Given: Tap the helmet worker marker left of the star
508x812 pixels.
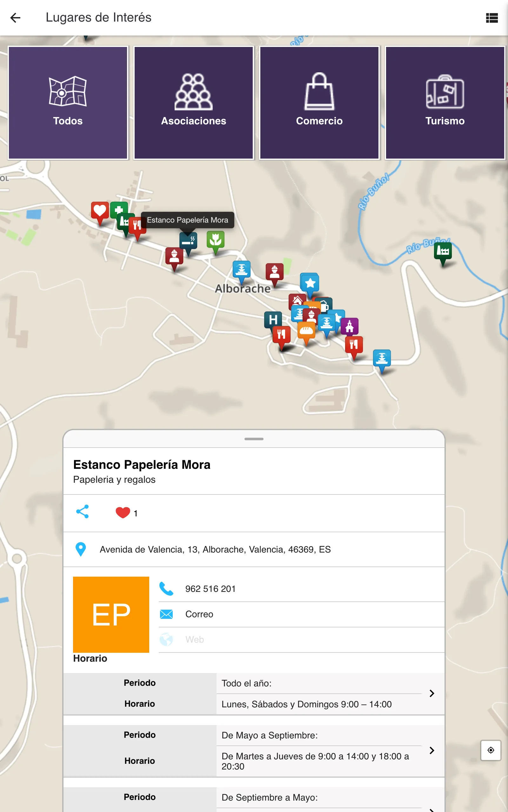Looking at the screenshot, I should (x=275, y=272).
